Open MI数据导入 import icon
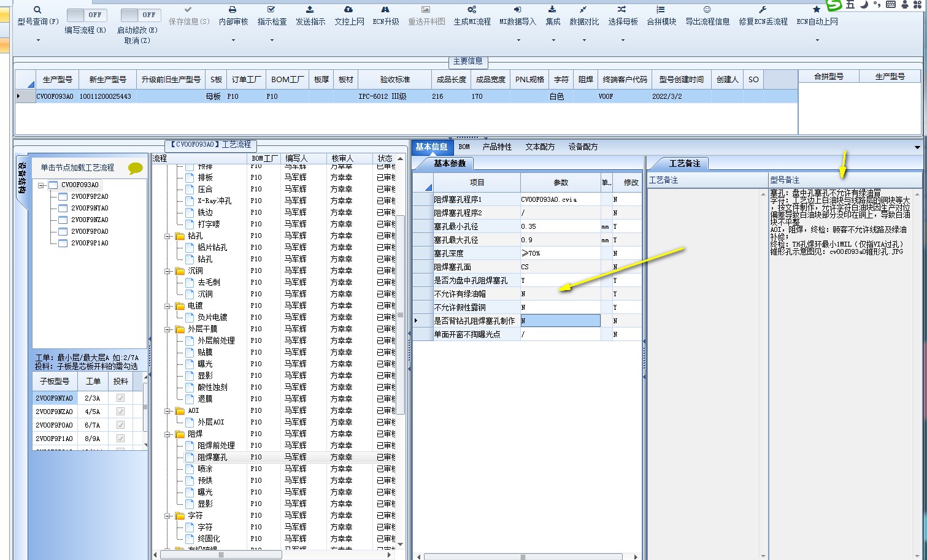Viewport: 927px width, 560px height. tap(517, 10)
